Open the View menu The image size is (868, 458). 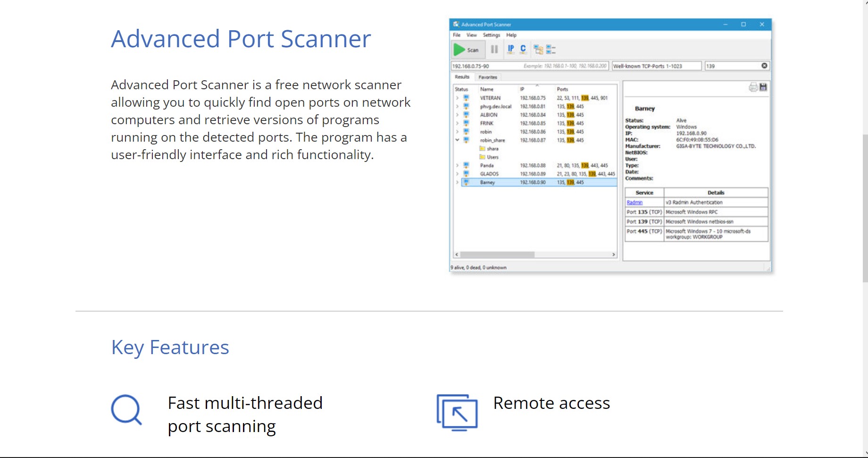472,35
